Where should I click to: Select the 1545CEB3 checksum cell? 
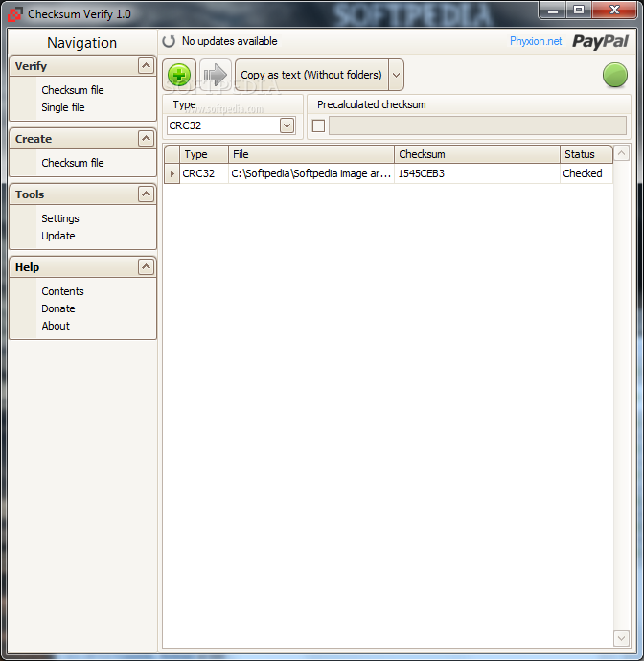tap(477, 173)
